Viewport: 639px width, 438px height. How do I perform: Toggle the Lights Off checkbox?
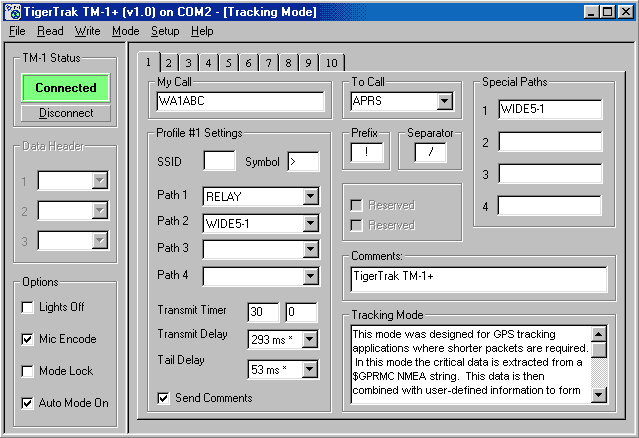(x=27, y=307)
